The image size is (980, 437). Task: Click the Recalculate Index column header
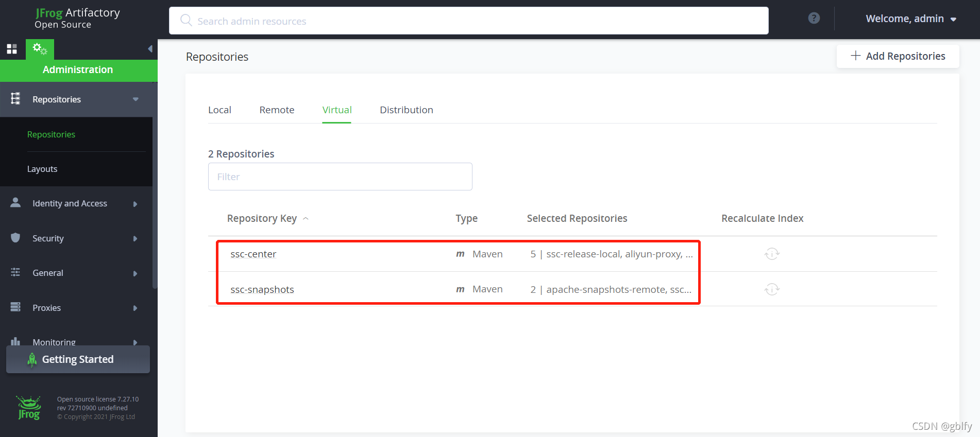pos(762,218)
